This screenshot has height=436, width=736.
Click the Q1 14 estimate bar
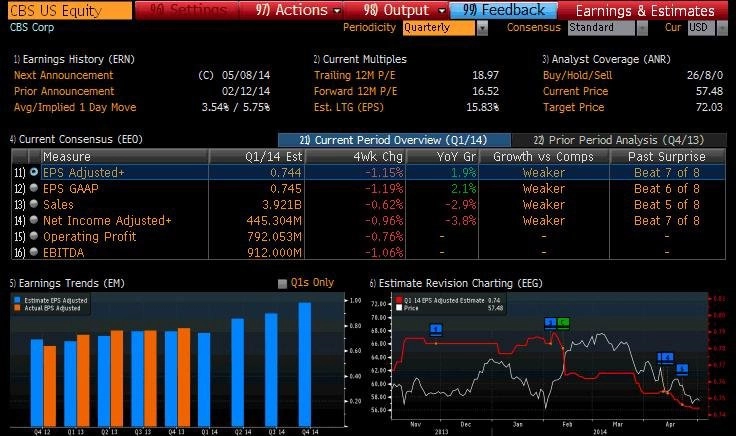click(x=204, y=379)
